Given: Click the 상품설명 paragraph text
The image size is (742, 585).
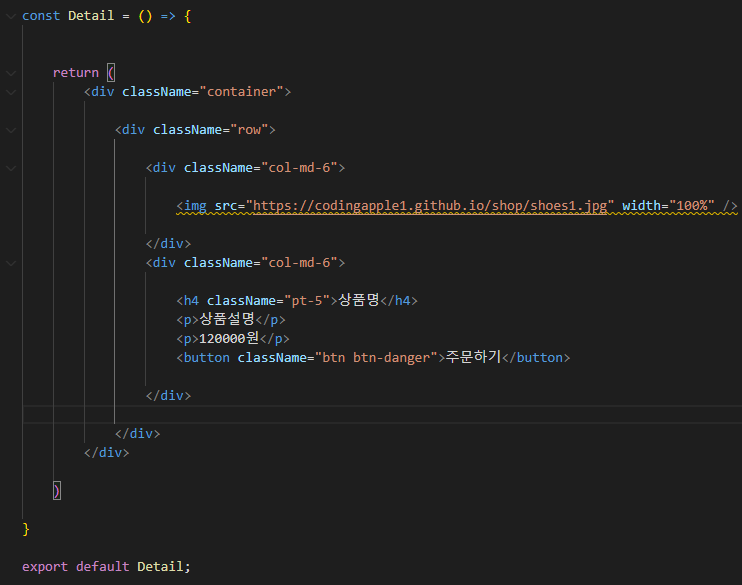Looking at the screenshot, I should 227,319.
